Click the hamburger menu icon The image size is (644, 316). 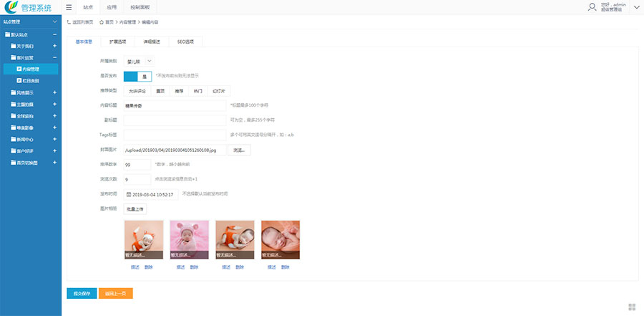pos(69,7)
